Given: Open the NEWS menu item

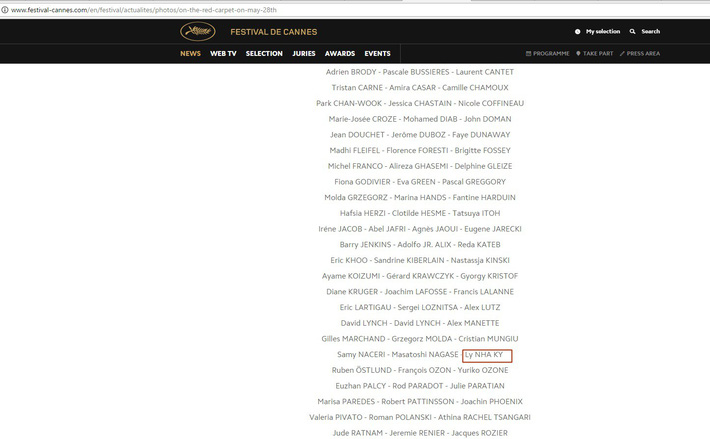Looking at the screenshot, I should (x=190, y=53).
